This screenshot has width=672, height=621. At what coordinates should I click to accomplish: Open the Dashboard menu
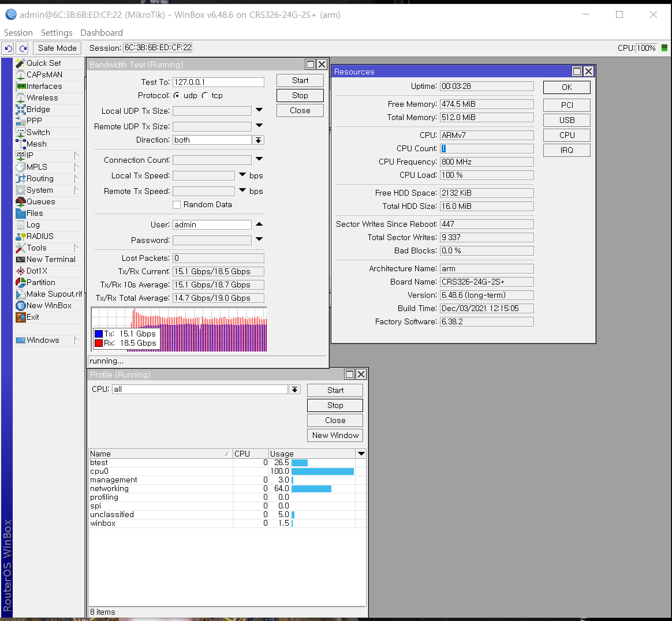102,32
